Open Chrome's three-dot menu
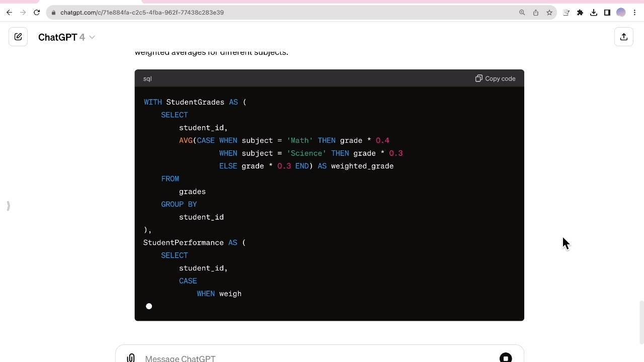Screen dimensions: 644x362 (x=634, y=13)
